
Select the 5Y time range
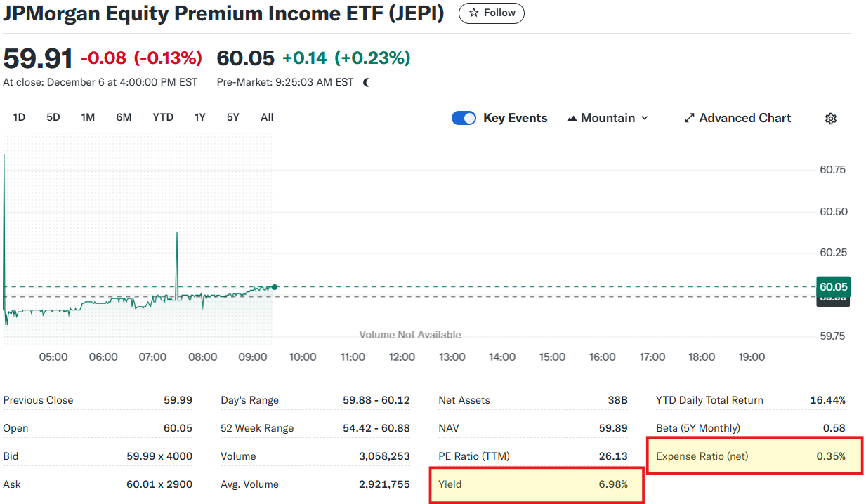tap(233, 117)
